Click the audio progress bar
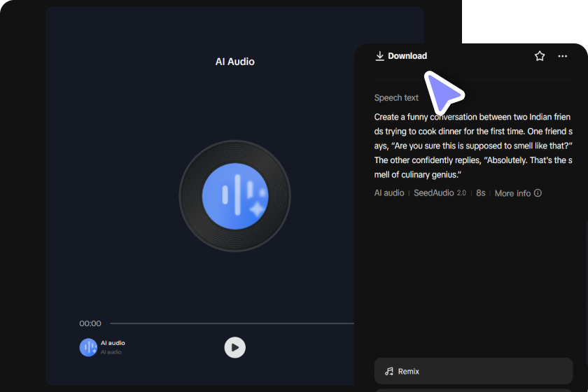This screenshot has width=588, height=392. pos(232,323)
